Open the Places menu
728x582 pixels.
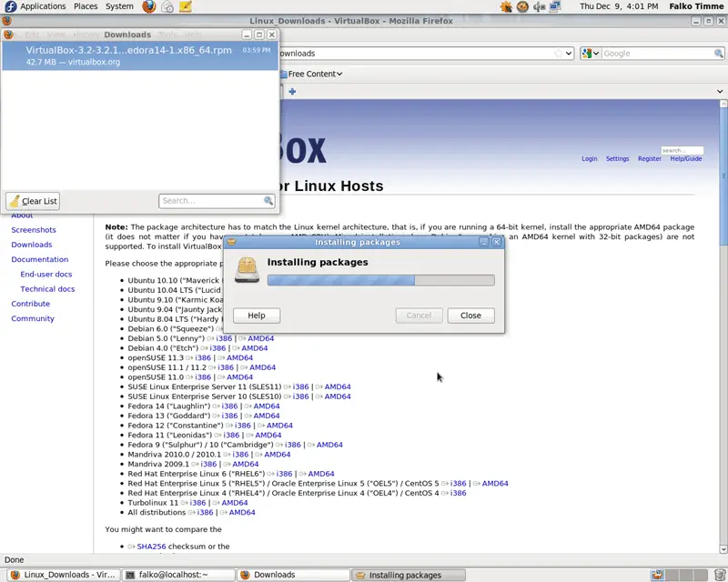tap(86, 6)
